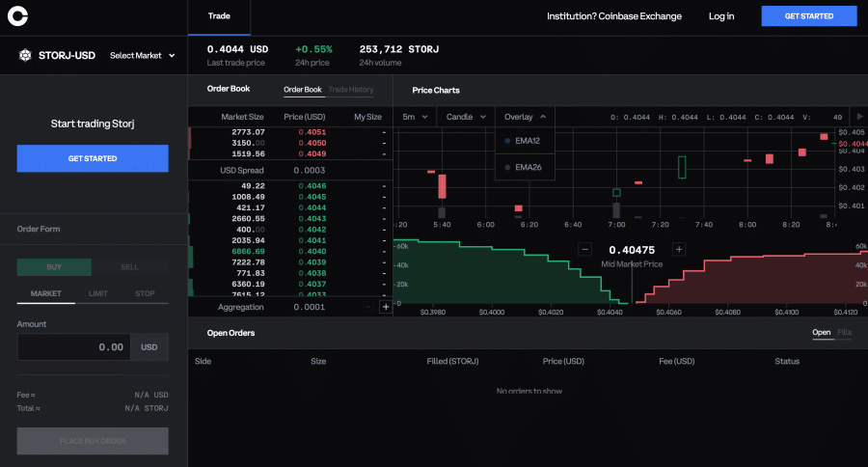Open the Trade tab
The image size is (868, 467).
219,16
